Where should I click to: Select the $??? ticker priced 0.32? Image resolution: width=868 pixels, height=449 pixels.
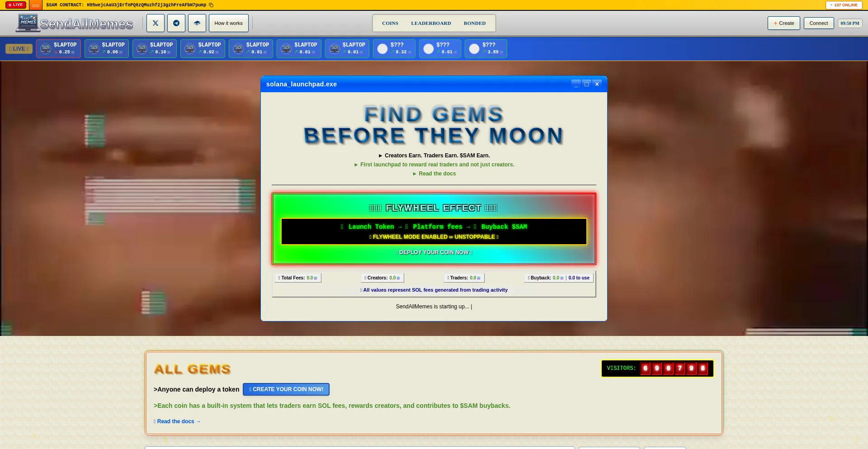(x=394, y=48)
